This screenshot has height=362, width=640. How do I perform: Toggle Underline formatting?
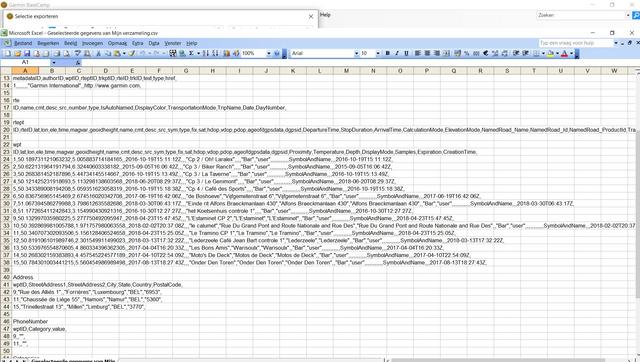406,53
